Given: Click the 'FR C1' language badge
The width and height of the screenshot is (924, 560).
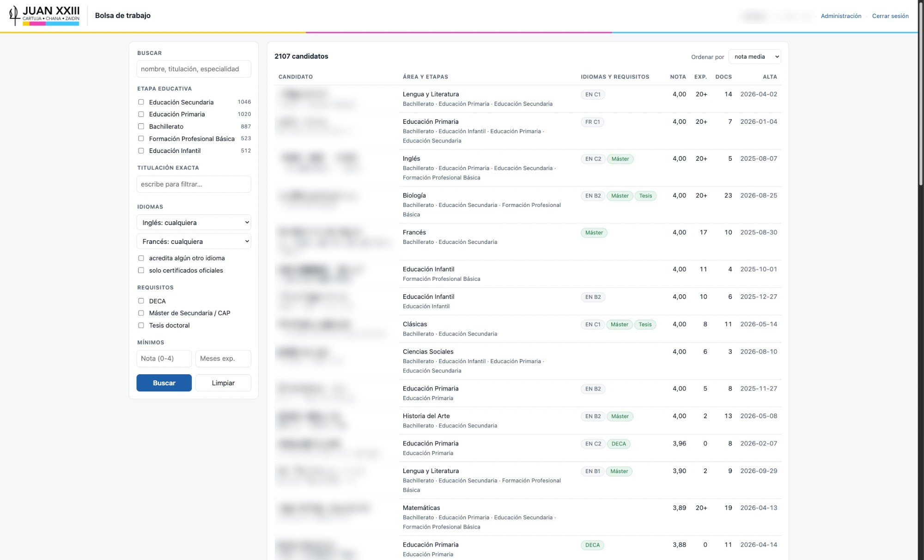Looking at the screenshot, I should [x=592, y=122].
